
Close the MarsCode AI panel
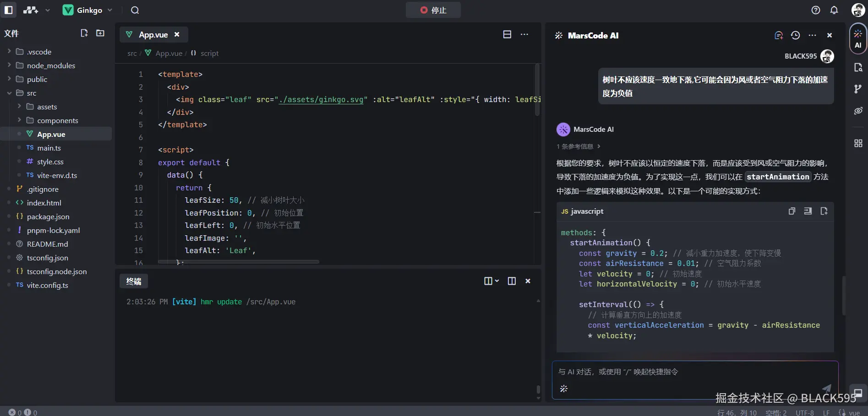pyautogui.click(x=829, y=35)
